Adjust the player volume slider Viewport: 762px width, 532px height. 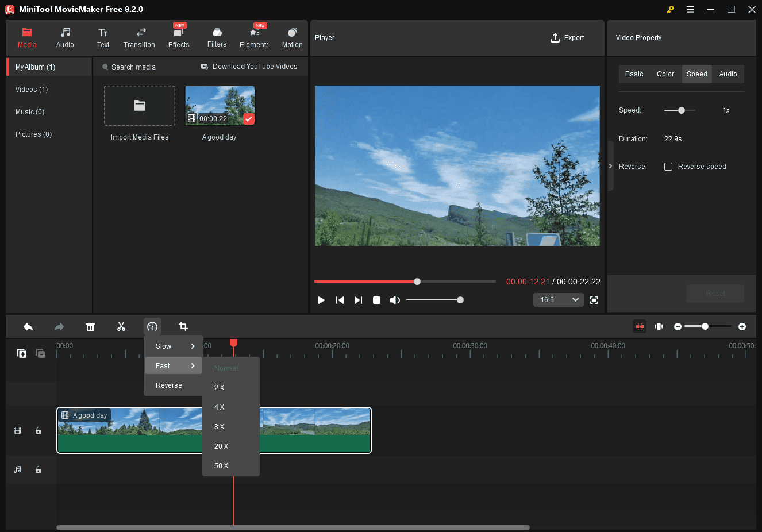pyautogui.click(x=434, y=300)
